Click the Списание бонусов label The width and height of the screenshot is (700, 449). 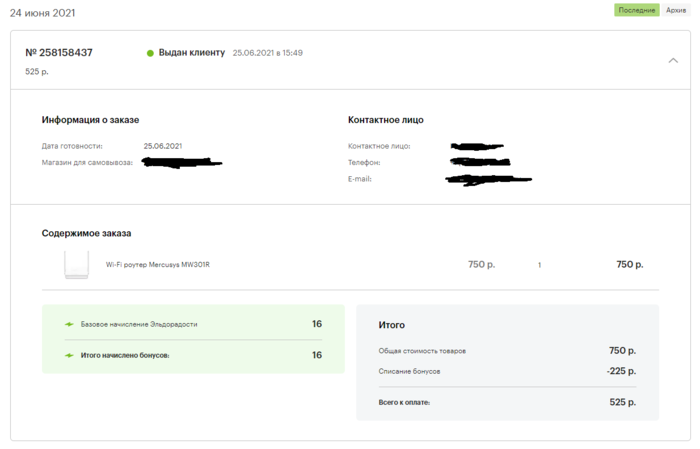(x=409, y=371)
